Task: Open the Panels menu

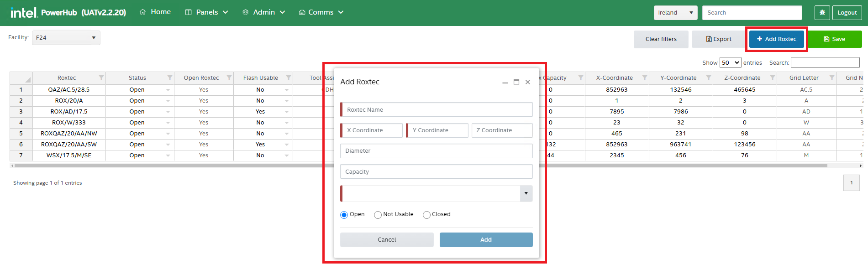Action: (x=206, y=12)
